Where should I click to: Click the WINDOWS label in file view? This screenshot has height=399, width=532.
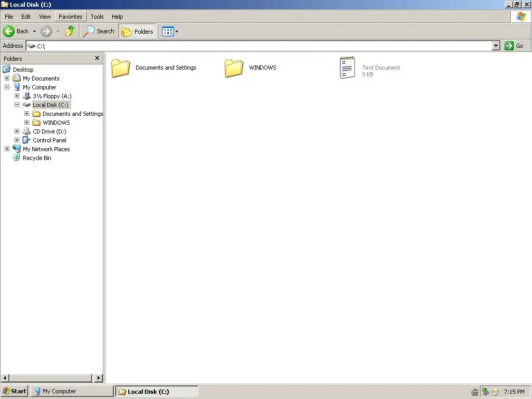point(262,68)
